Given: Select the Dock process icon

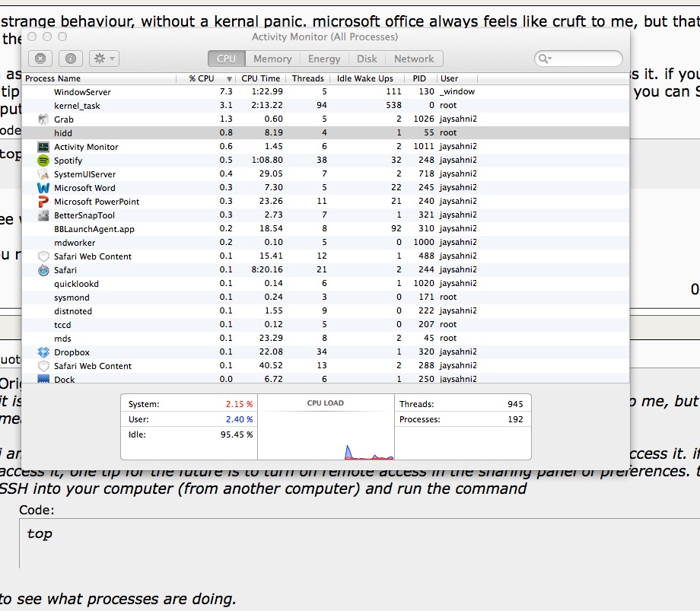Looking at the screenshot, I should [x=43, y=379].
